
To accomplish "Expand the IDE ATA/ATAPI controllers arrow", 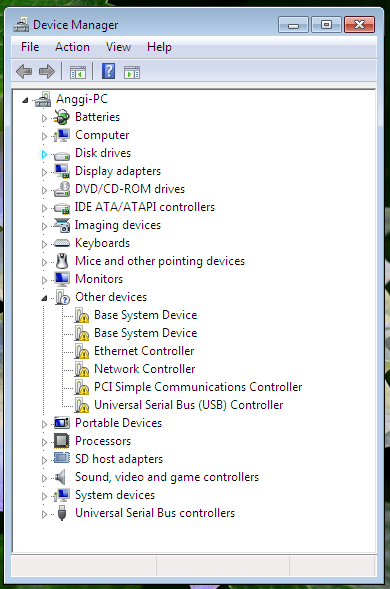I will [44, 208].
